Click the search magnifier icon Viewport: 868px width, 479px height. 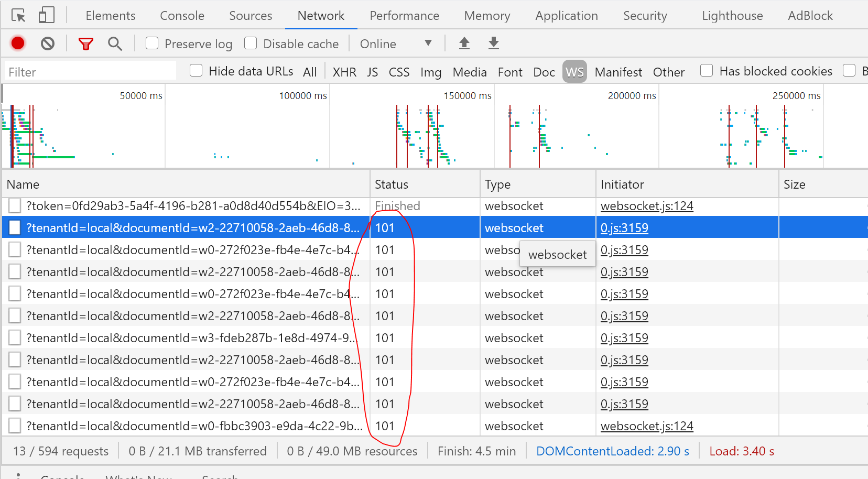tap(115, 43)
